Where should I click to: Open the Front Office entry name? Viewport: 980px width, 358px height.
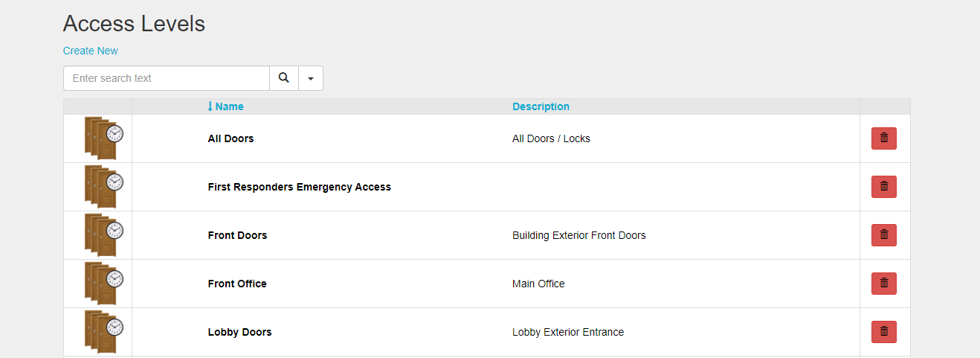coord(237,284)
